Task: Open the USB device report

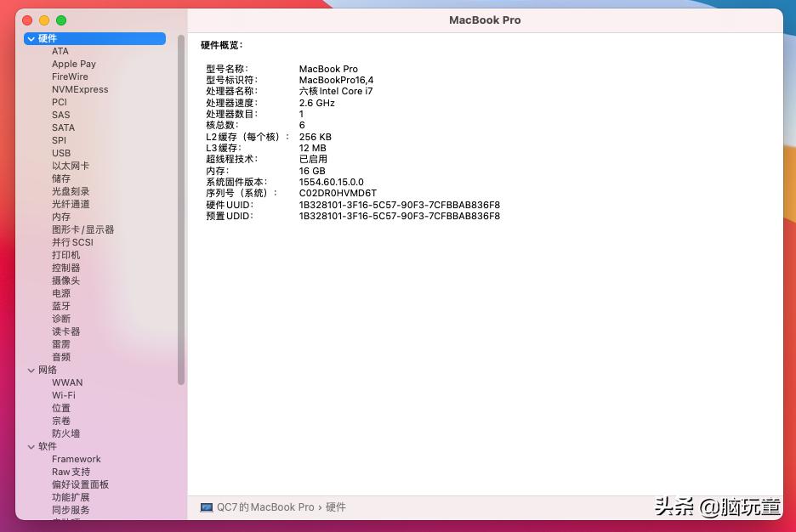Action: [60, 153]
